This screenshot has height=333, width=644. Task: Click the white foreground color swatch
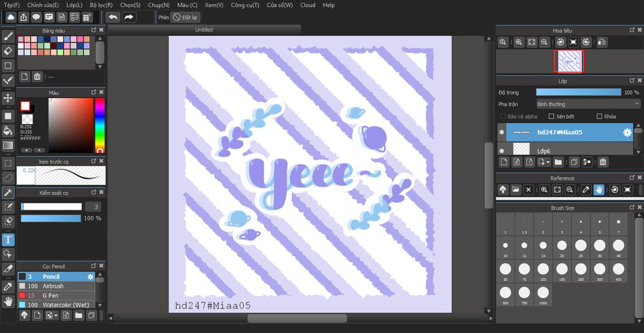click(x=25, y=106)
